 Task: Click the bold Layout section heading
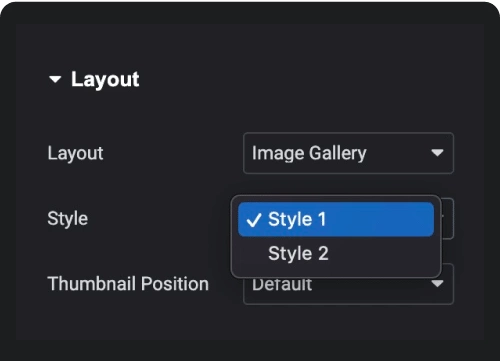pyautogui.click(x=105, y=80)
